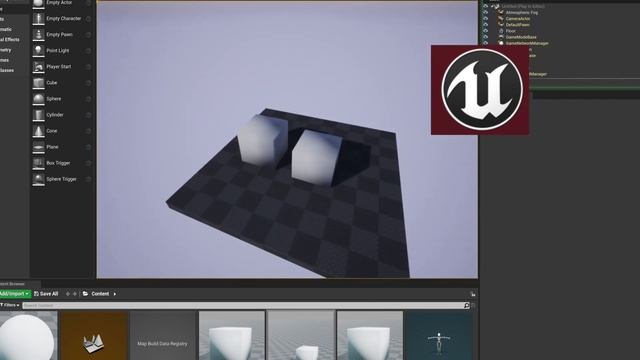Open the Volumes placement category
This screenshot has width=640, height=360.
[4, 60]
